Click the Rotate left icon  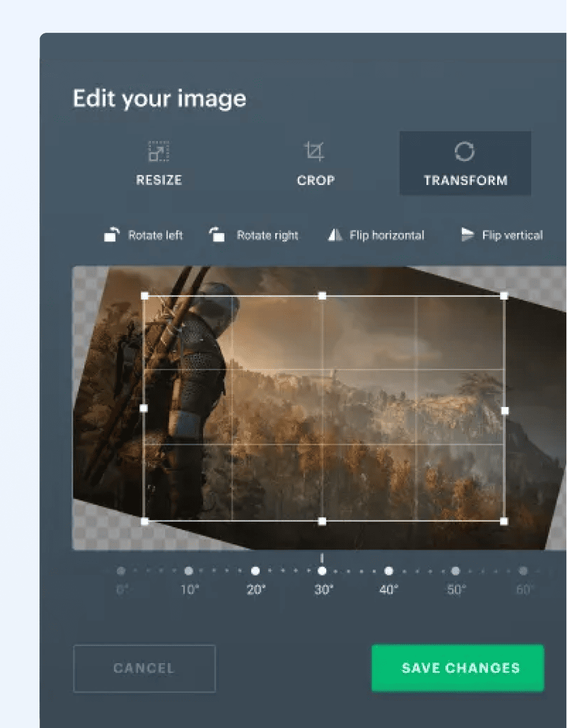pyautogui.click(x=112, y=235)
